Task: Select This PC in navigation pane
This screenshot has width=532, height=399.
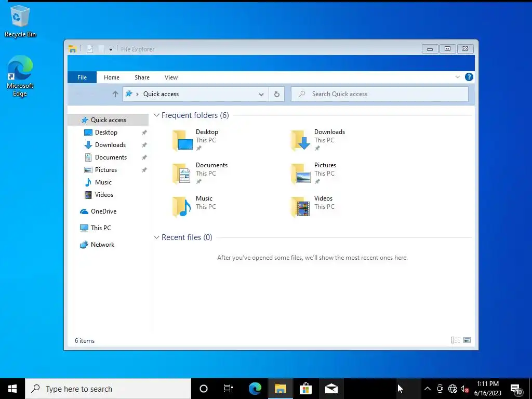Action: coord(101,228)
